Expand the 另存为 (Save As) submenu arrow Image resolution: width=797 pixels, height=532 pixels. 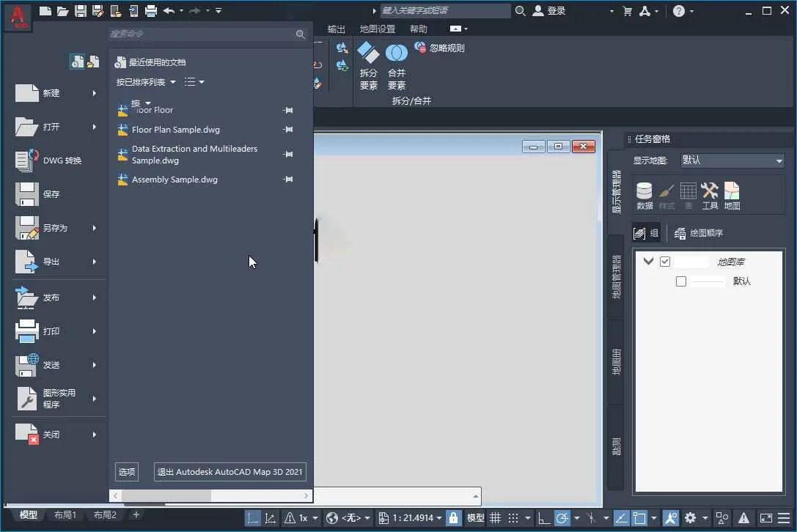(x=94, y=228)
